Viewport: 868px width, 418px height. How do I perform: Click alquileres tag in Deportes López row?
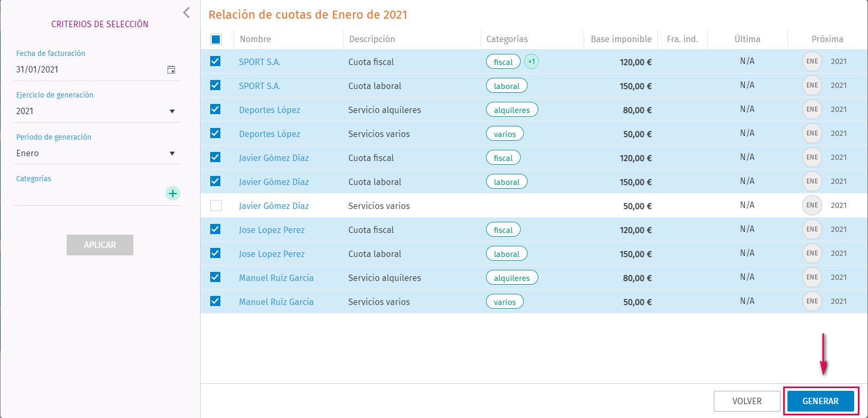pyautogui.click(x=512, y=110)
